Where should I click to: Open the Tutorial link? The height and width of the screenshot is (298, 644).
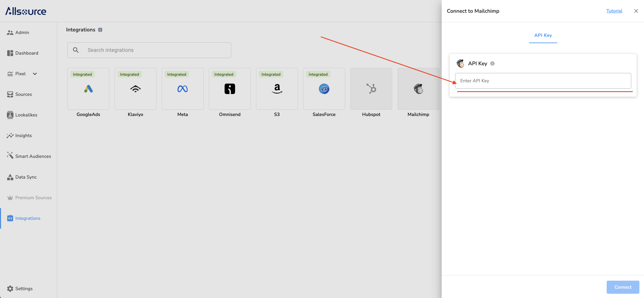(614, 11)
